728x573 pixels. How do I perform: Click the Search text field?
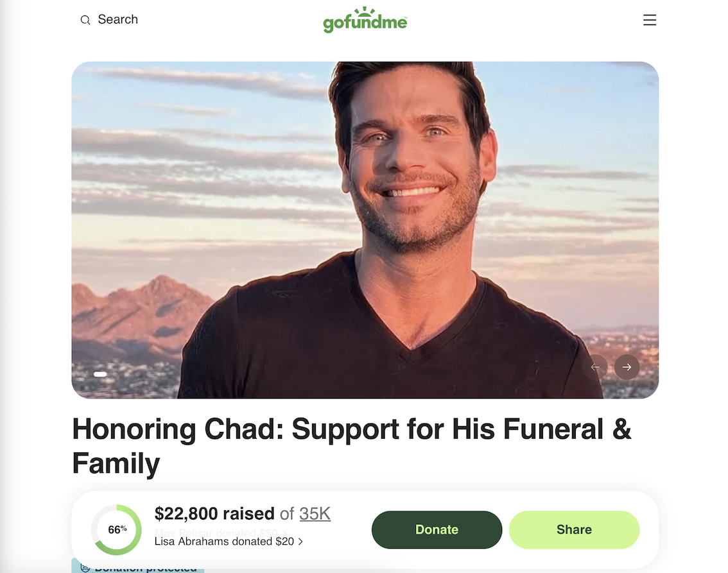[118, 19]
